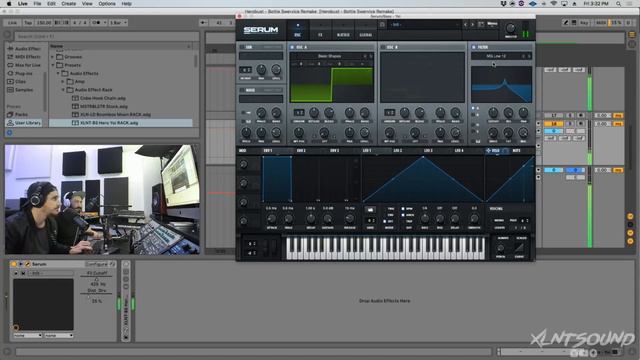
Task: Collapse the Audio Effect Rack folder
Action: tap(63, 90)
